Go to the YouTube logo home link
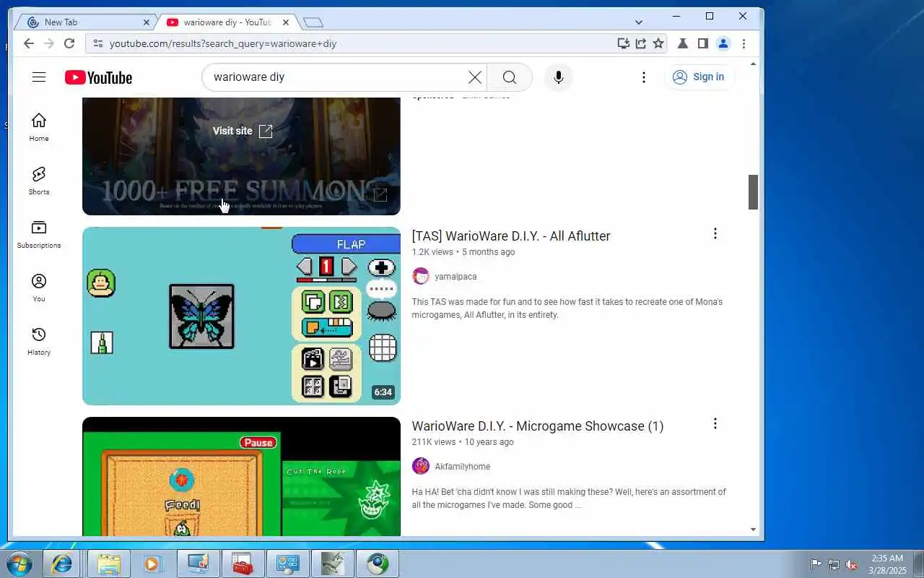This screenshot has width=924, height=578. pyautogui.click(x=98, y=77)
